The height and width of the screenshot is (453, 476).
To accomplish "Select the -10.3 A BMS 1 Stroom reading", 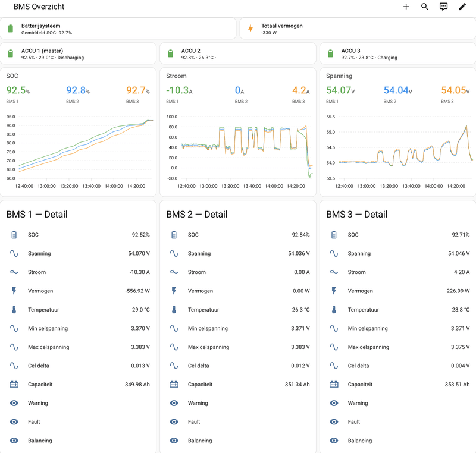I will pos(179,90).
